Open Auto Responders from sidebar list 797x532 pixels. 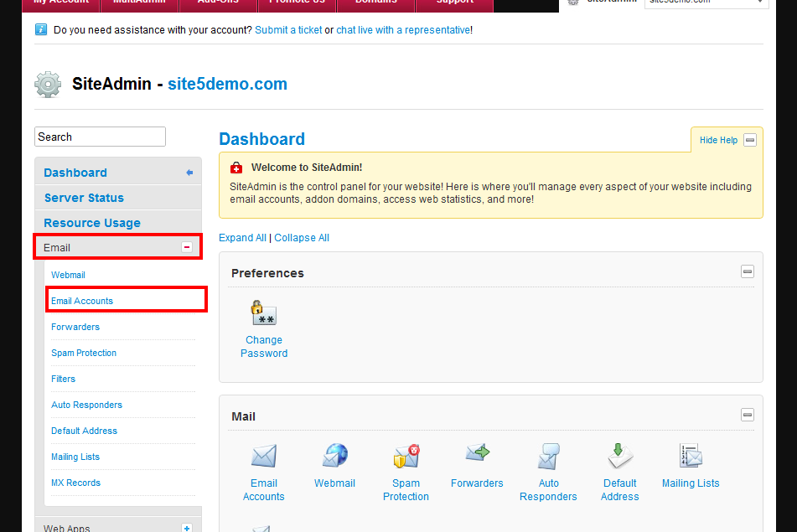coord(86,405)
